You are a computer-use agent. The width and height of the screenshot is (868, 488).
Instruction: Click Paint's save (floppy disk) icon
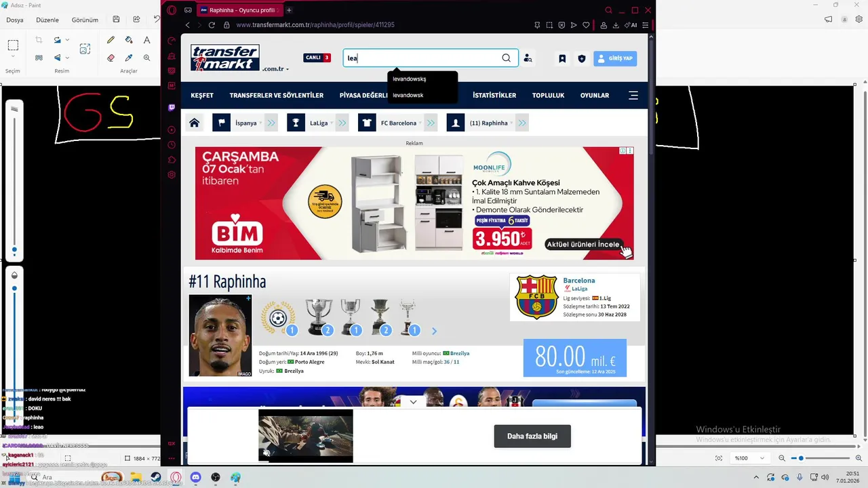(116, 20)
